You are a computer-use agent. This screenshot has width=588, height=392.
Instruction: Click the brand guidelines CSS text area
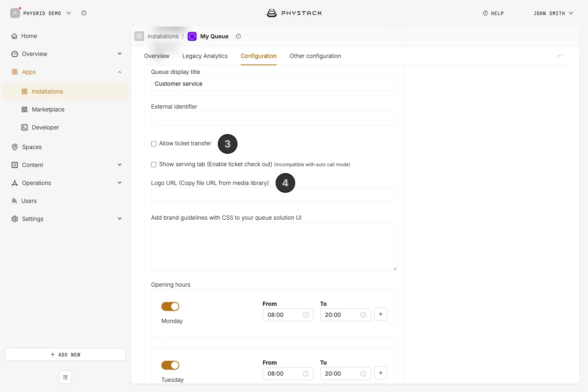pos(274,247)
